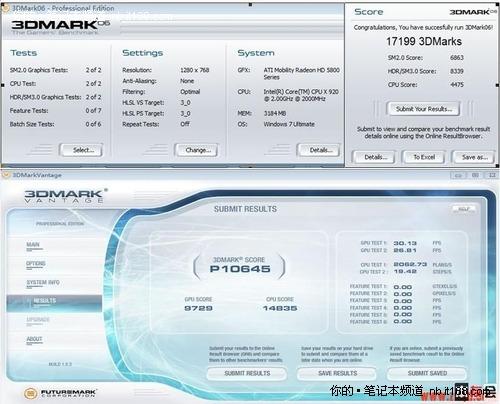Maximize the 3DMarkVantage window
Image resolution: width=500 pixels, height=404 pixels.
tap(475, 175)
